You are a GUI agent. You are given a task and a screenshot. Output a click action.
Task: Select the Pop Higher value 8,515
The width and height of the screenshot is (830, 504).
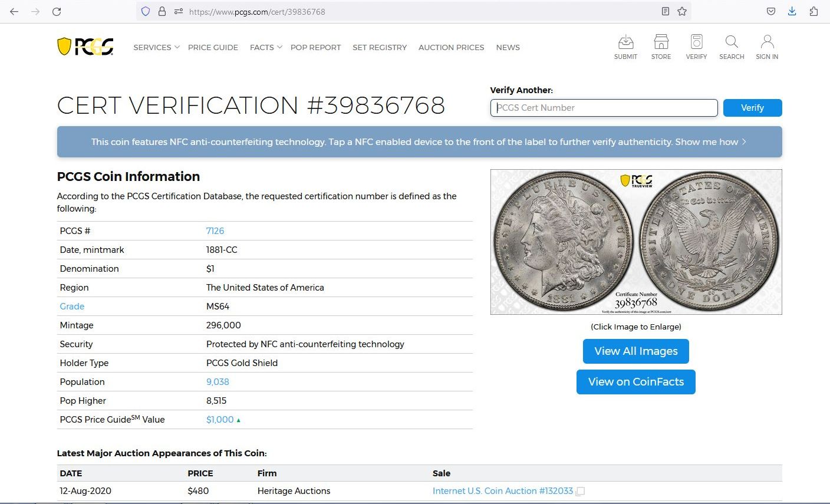pos(216,401)
